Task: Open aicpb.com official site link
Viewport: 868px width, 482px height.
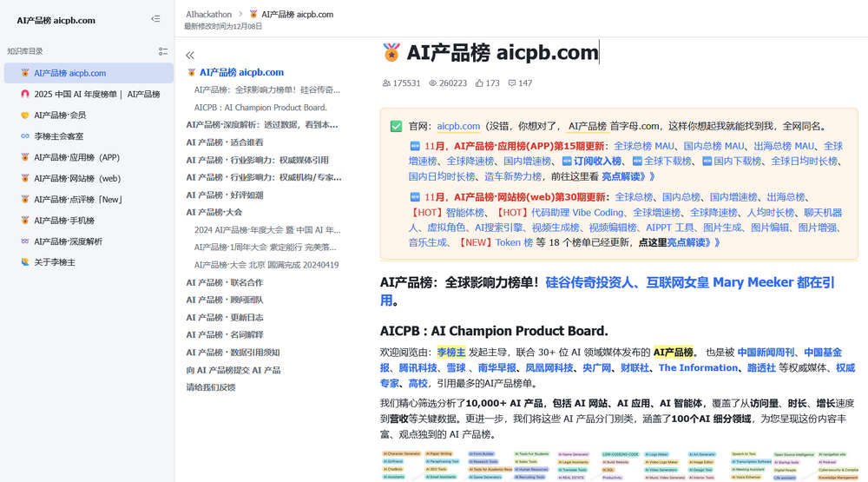Action: coord(458,126)
